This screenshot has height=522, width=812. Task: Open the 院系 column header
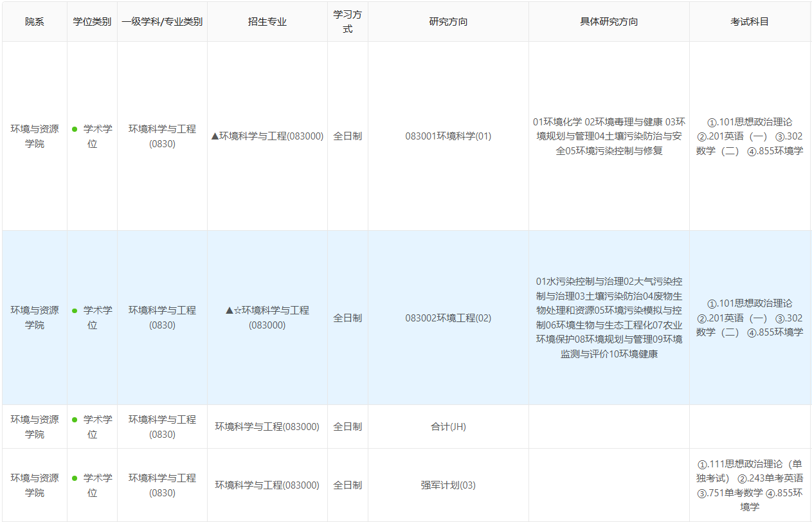[x=34, y=21]
